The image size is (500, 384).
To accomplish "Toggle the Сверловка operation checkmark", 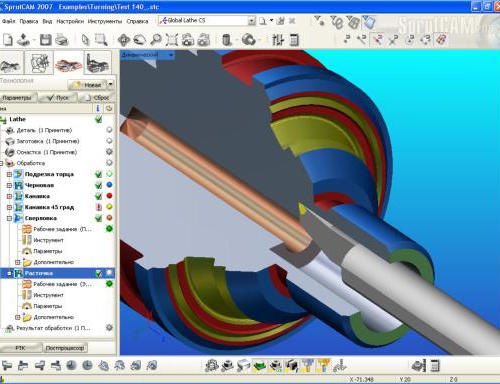I will (98, 218).
